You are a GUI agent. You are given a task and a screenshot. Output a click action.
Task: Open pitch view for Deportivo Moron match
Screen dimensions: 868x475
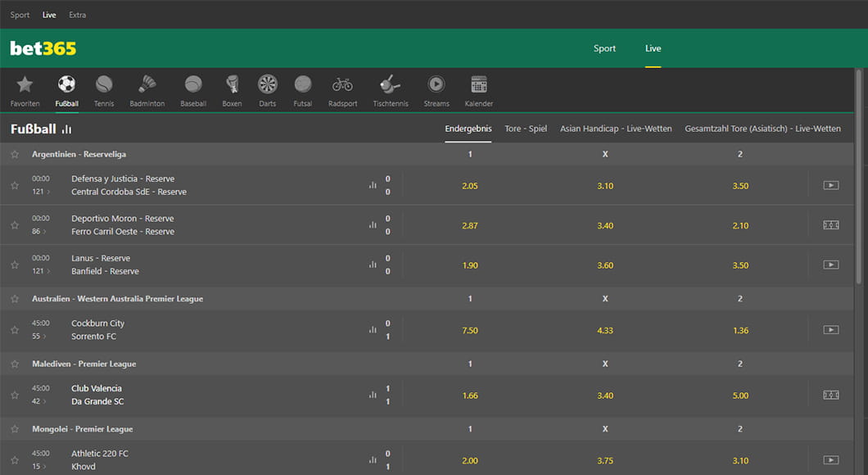click(x=830, y=225)
